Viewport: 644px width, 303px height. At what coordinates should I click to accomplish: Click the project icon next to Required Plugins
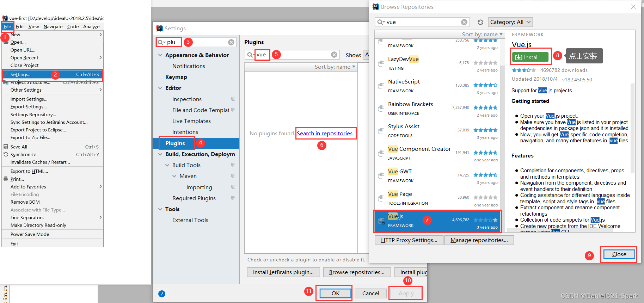pos(233,198)
